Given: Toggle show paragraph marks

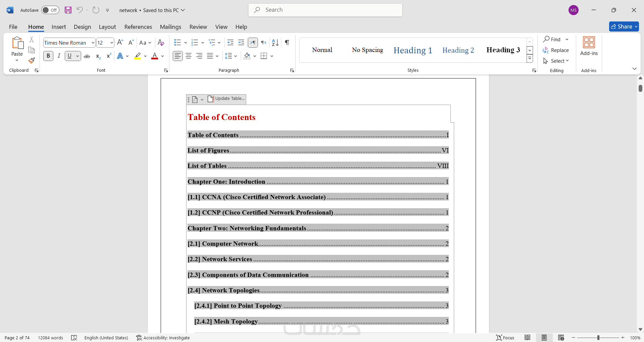Looking at the screenshot, I should click(x=287, y=43).
